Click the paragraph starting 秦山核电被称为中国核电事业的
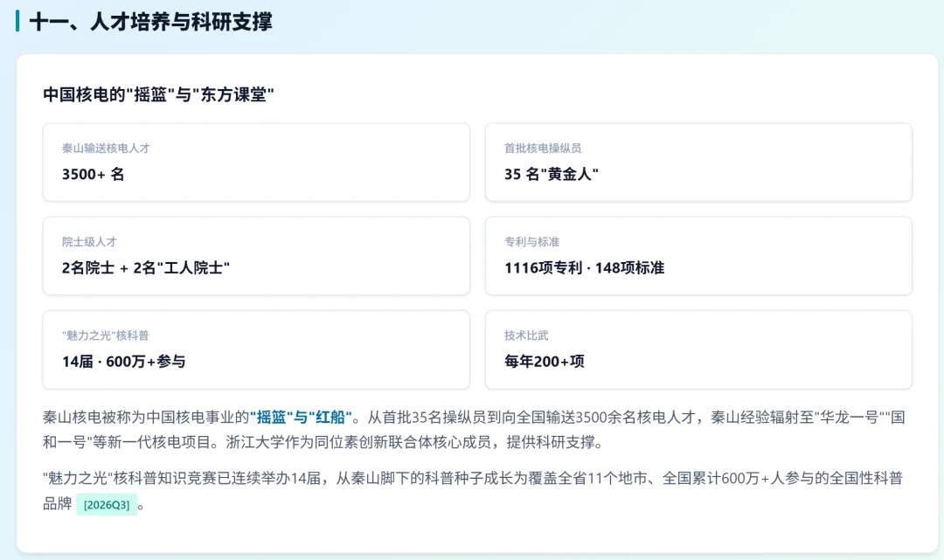The image size is (944, 560). (474, 430)
